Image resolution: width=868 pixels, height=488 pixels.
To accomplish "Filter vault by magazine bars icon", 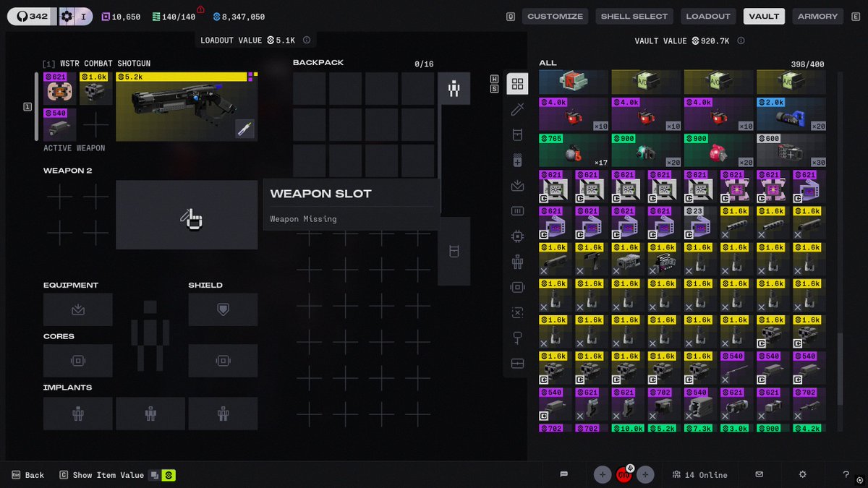I will (x=517, y=211).
